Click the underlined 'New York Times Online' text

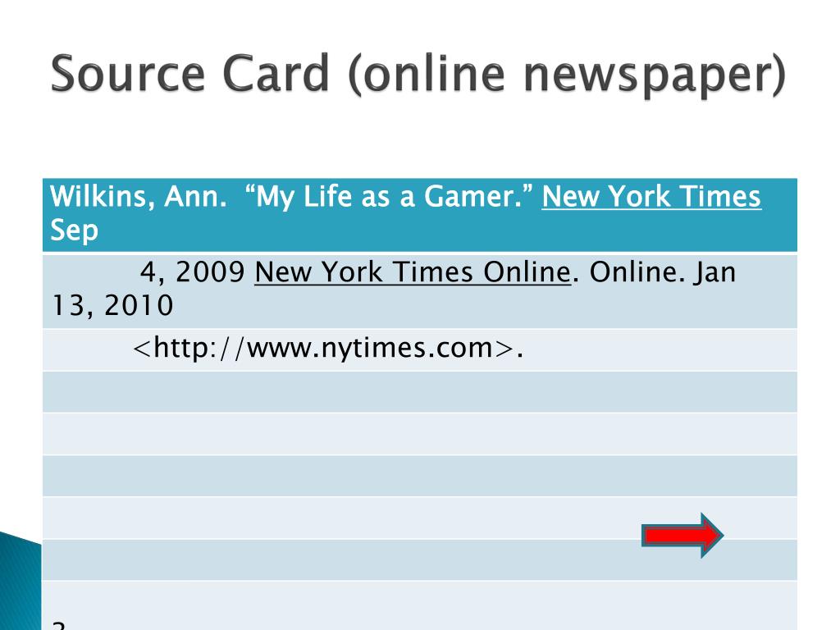[413, 272]
